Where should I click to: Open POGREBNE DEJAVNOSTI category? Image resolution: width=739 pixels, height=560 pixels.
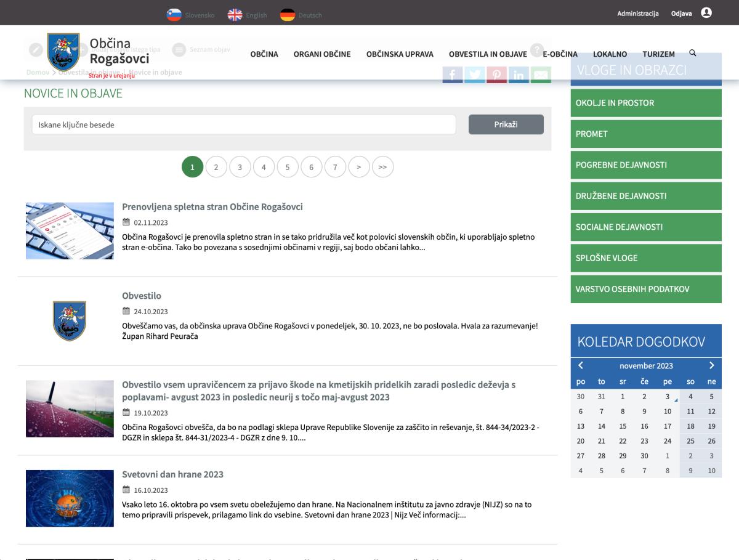coord(646,165)
